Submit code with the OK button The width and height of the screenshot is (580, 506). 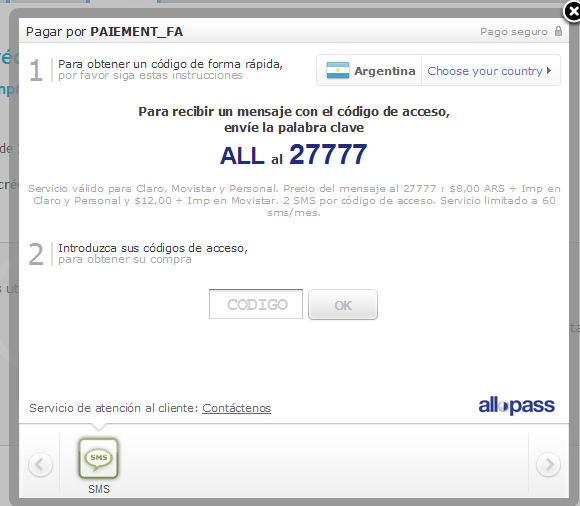point(343,304)
